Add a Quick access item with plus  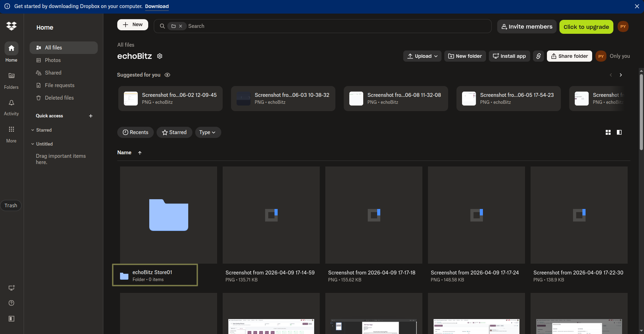click(91, 116)
